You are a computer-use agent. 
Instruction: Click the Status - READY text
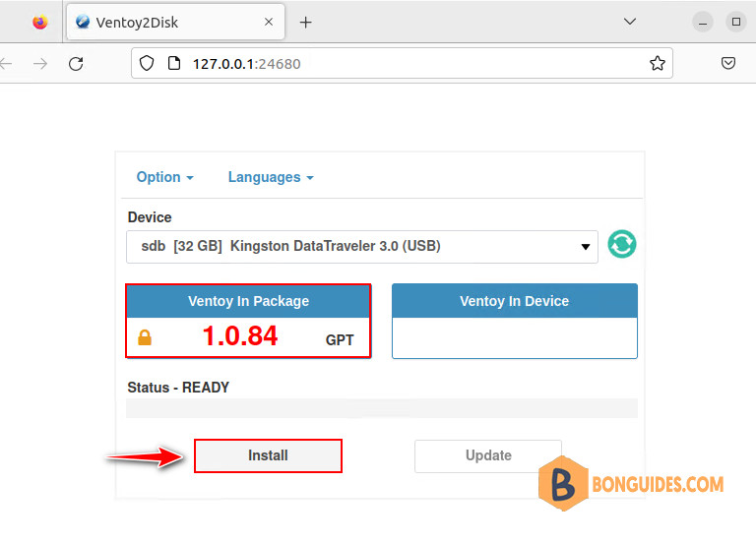tap(178, 388)
